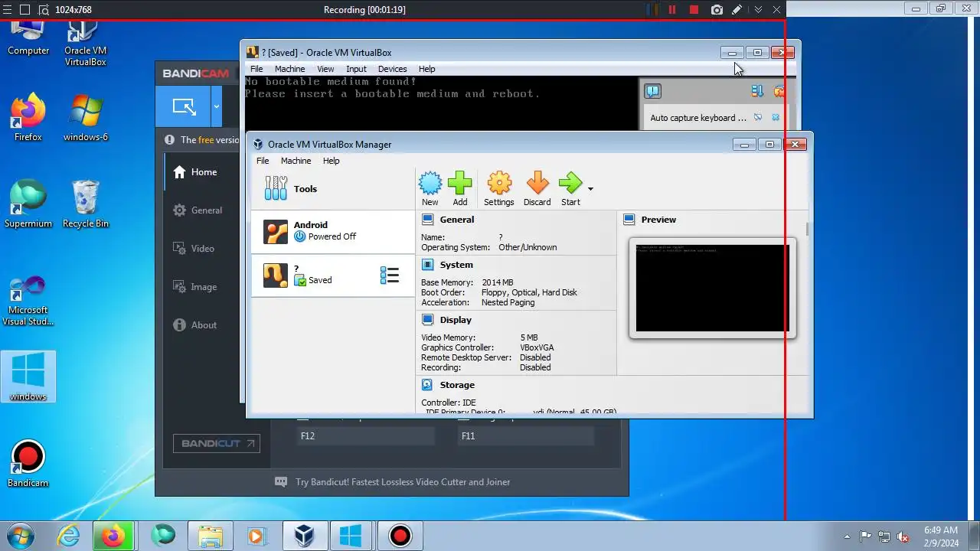Select the 'windows' desktop icon
Viewport: 980px width, 551px height.
(28, 377)
